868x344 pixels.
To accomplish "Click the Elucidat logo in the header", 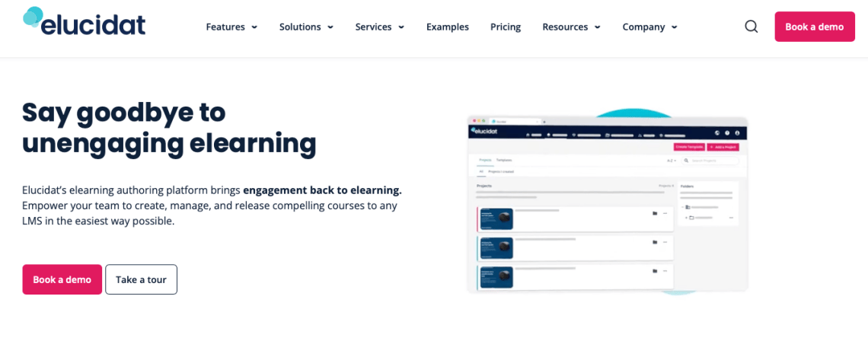I will coord(84,23).
